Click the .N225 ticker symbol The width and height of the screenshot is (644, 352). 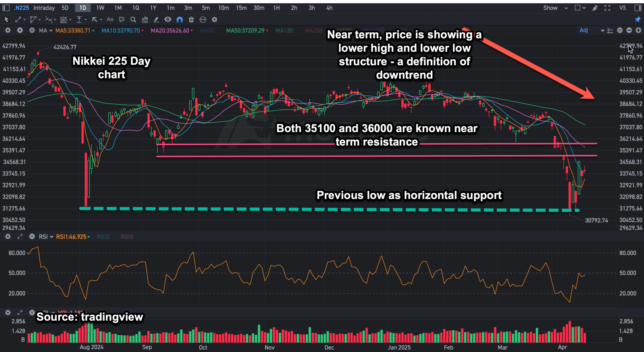(x=22, y=8)
